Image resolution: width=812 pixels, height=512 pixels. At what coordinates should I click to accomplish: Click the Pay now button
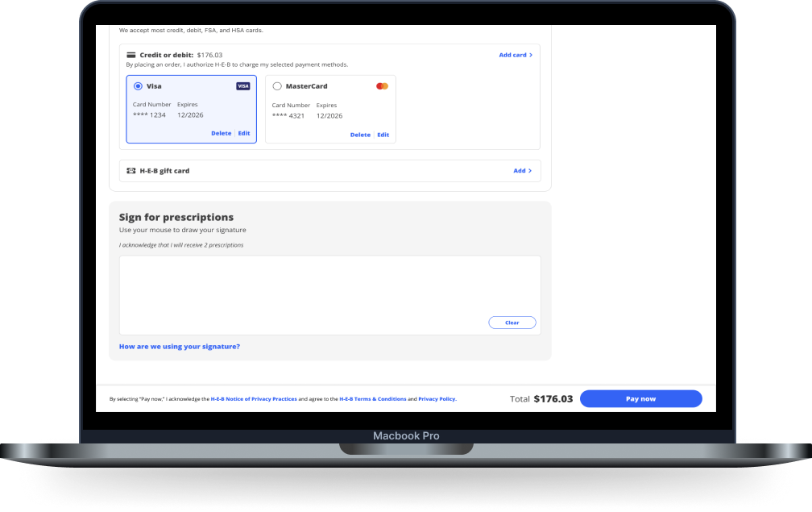click(x=640, y=399)
